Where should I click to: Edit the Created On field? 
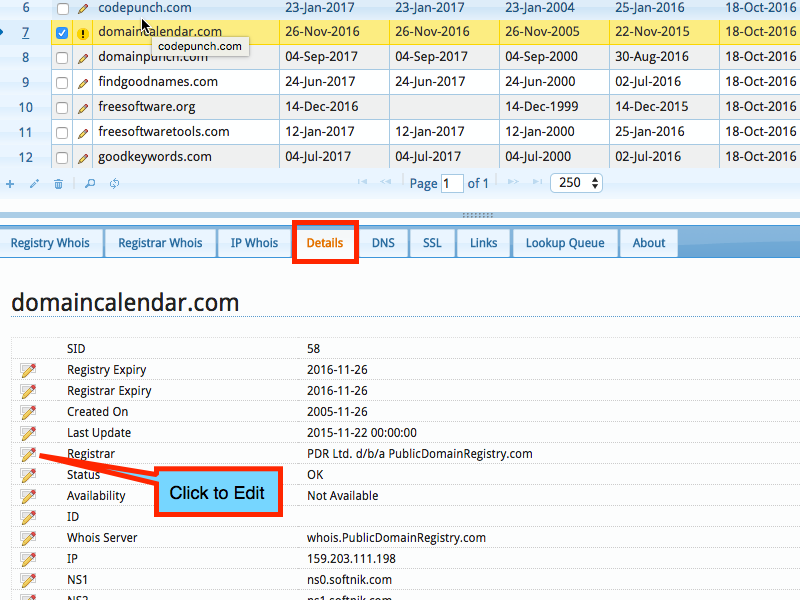[28, 412]
